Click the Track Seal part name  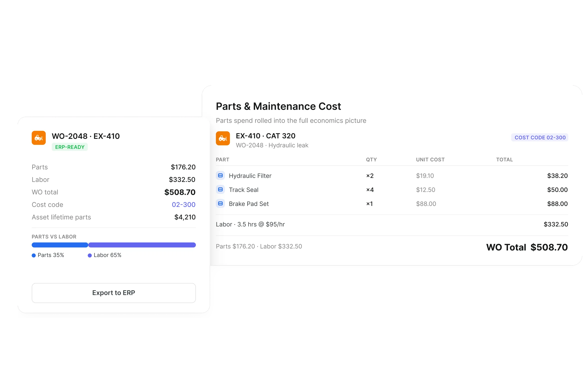244,190
